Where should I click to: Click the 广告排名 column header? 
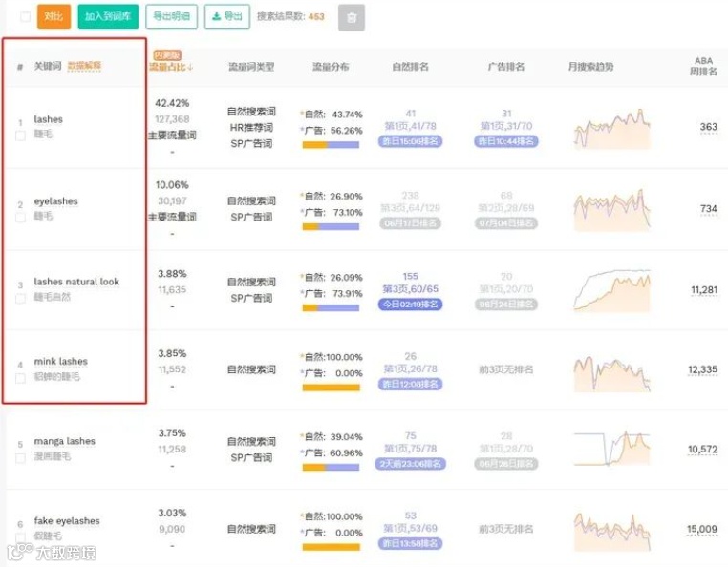(x=506, y=67)
